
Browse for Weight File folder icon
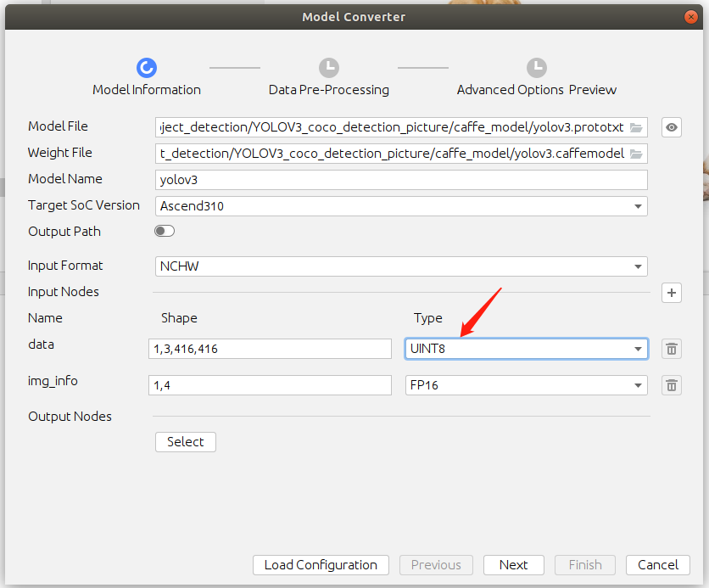coord(636,154)
